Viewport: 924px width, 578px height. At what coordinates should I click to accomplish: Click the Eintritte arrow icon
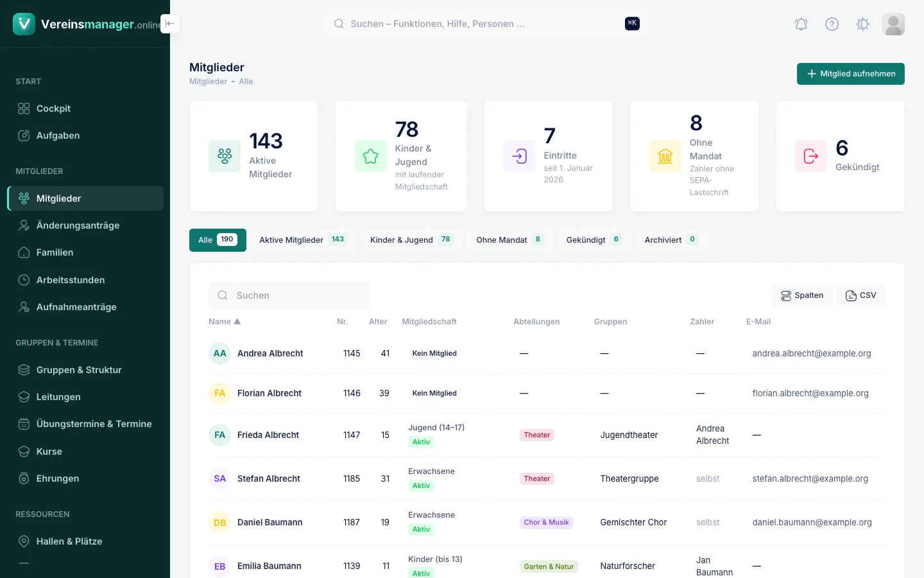pyautogui.click(x=519, y=156)
